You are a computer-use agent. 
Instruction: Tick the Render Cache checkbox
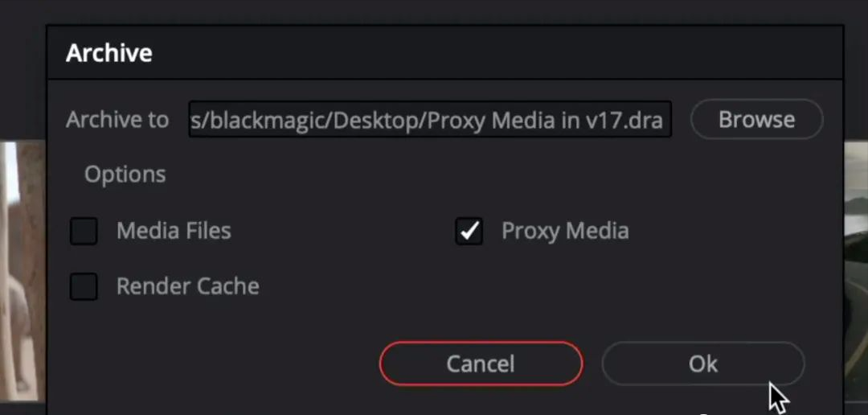click(x=84, y=286)
